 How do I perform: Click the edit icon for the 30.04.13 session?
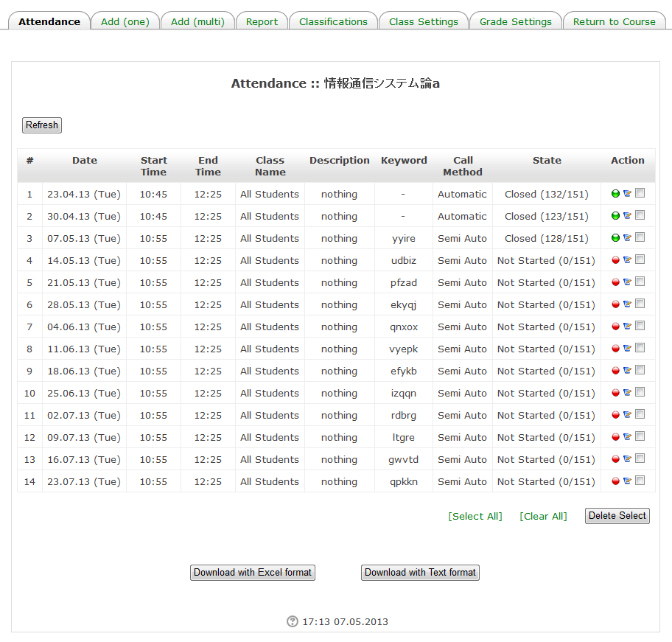click(x=627, y=216)
